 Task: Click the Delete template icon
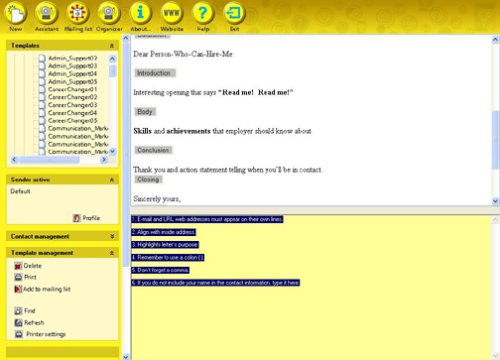pos(18,266)
